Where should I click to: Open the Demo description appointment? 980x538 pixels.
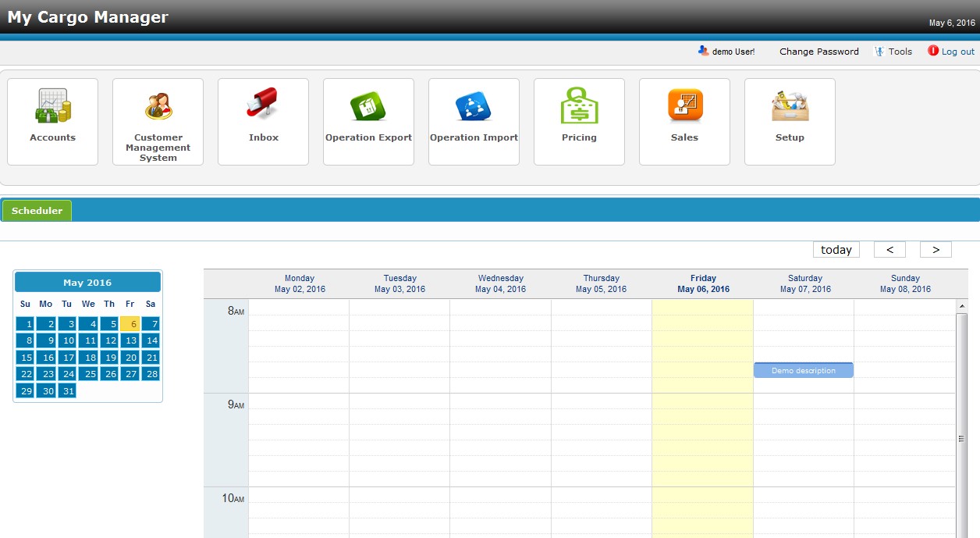pos(803,370)
